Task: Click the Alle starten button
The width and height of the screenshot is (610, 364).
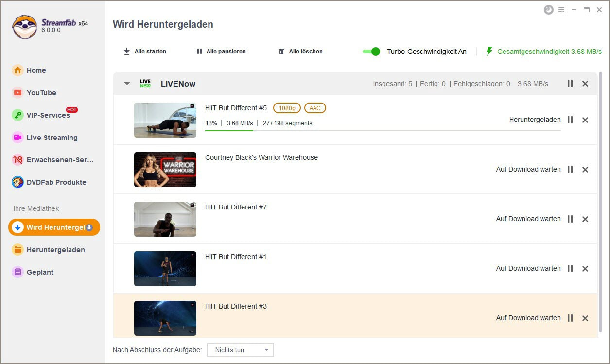Action: pos(145,52)
